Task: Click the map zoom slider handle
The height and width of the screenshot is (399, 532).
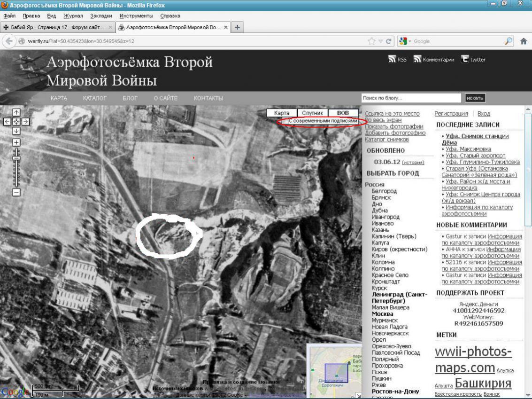Action: 16,158
